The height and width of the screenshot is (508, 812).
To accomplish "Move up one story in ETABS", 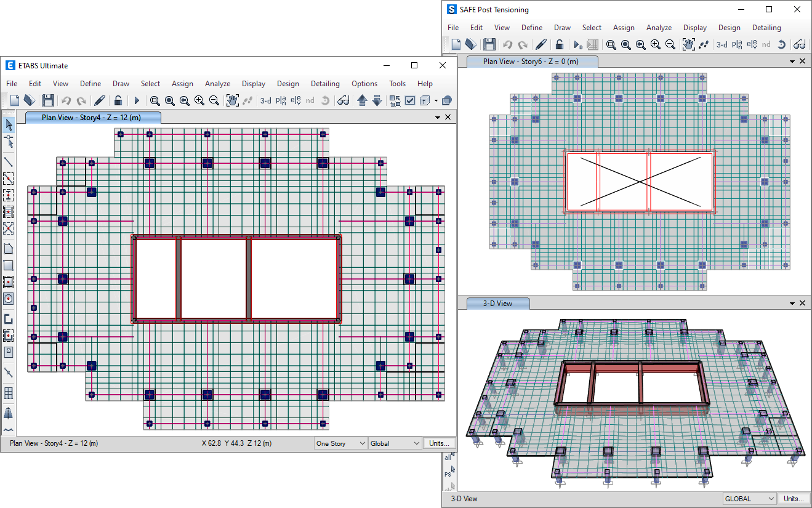I will pyautogui.click(x=362, y=100).
